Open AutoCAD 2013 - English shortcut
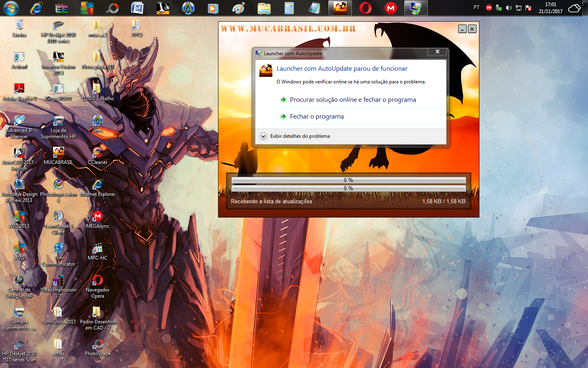This screenshot has width=588, height=368. [19, 157]
